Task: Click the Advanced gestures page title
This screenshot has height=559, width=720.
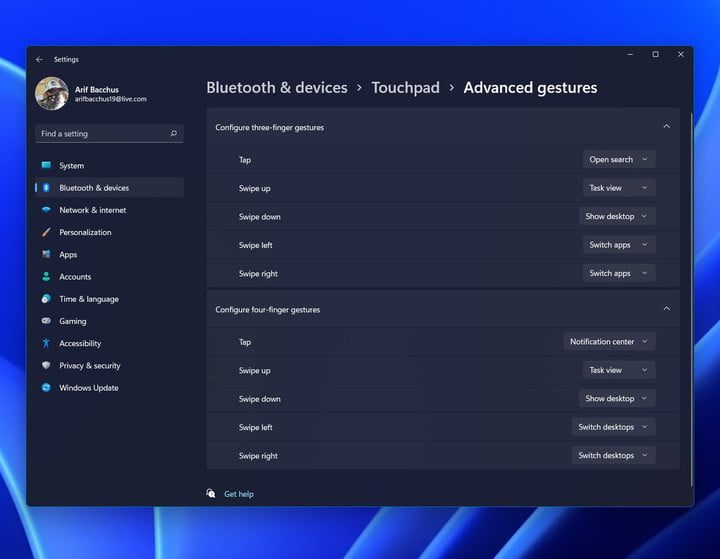Action: [530, 87]
